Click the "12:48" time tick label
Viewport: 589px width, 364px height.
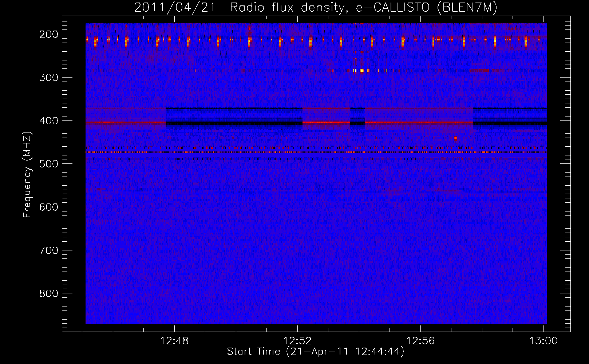tap(174, 341)
